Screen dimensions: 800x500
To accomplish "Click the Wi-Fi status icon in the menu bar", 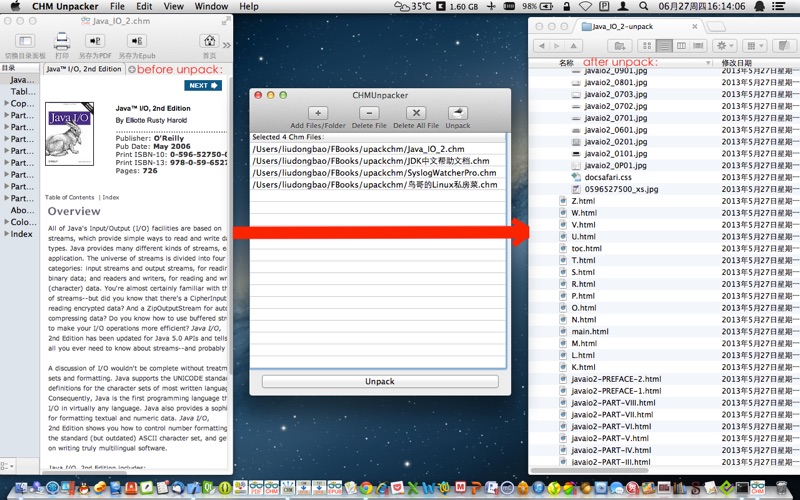I will point(585,6).
